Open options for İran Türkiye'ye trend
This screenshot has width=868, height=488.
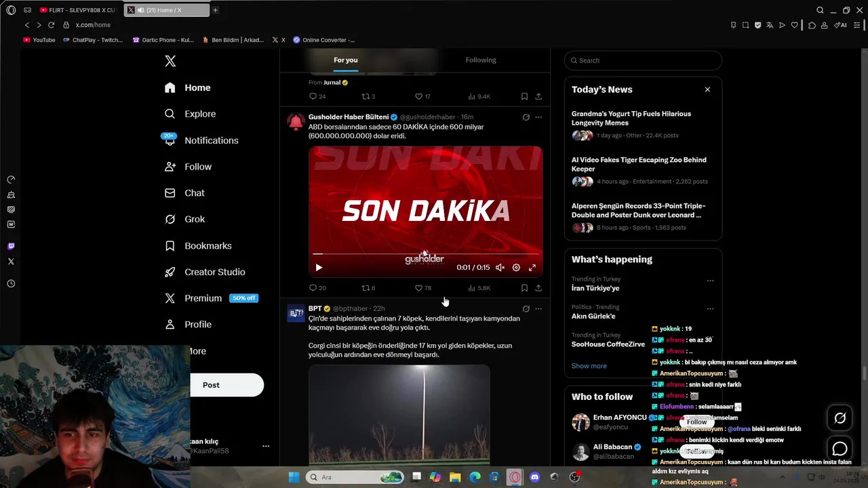point(710,281)
